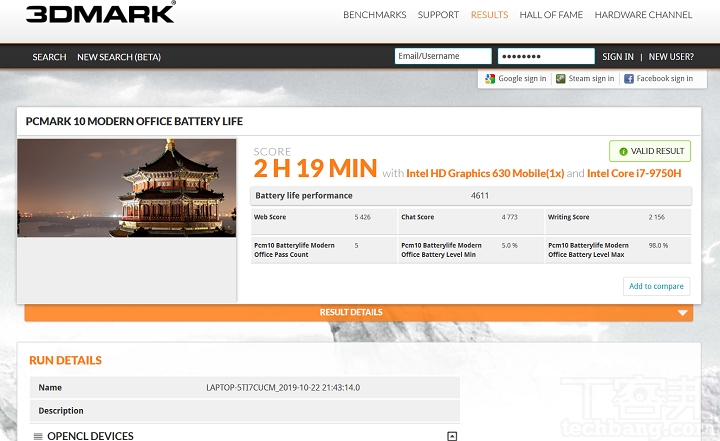Viewport: 720px width, 441px height.
Task: Click the OPENCL DEVICES heading text
Action: coord(90,436)
